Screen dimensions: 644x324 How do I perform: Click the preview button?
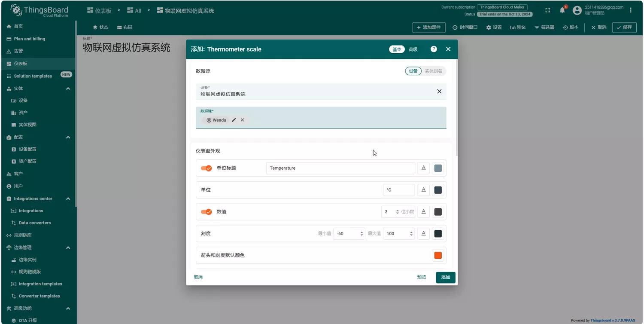coord(421,277)
